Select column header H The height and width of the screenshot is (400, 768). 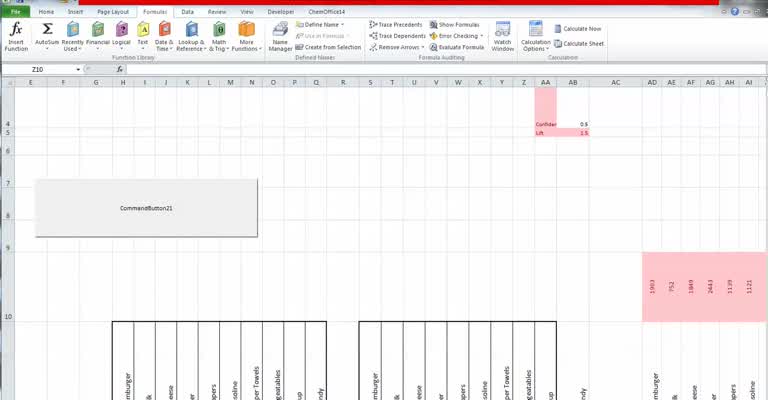pos(123,83)
